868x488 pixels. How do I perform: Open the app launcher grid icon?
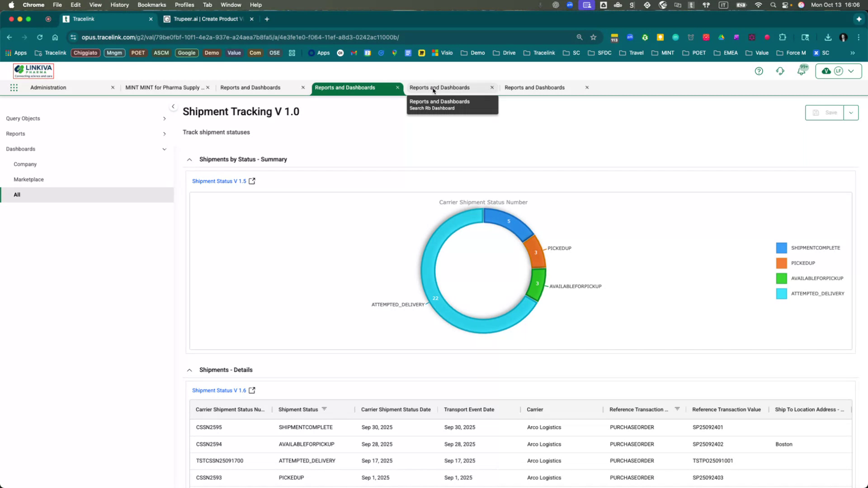pyautogui.click(x=14, y=88)
